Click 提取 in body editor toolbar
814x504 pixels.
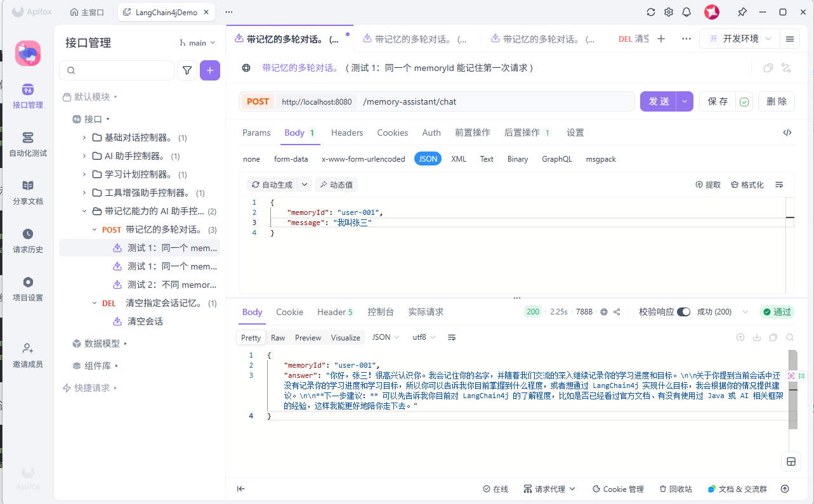[709, 184]
